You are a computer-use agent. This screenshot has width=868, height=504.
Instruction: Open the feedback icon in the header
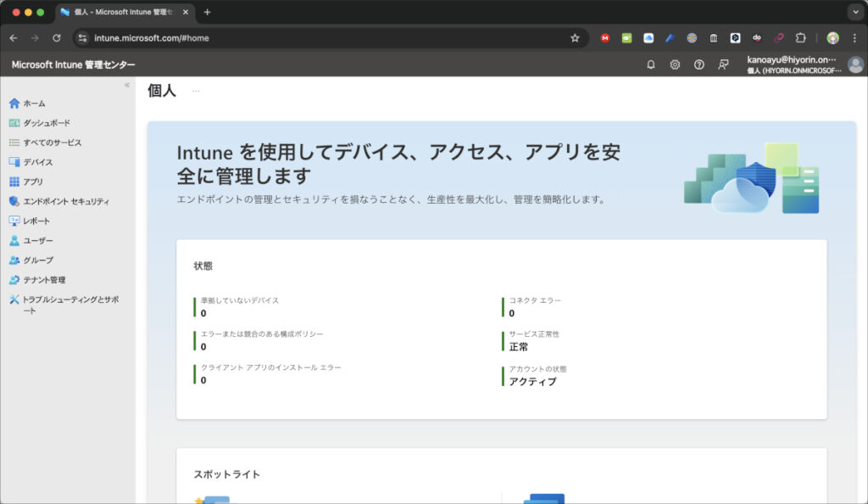(723, 64)
